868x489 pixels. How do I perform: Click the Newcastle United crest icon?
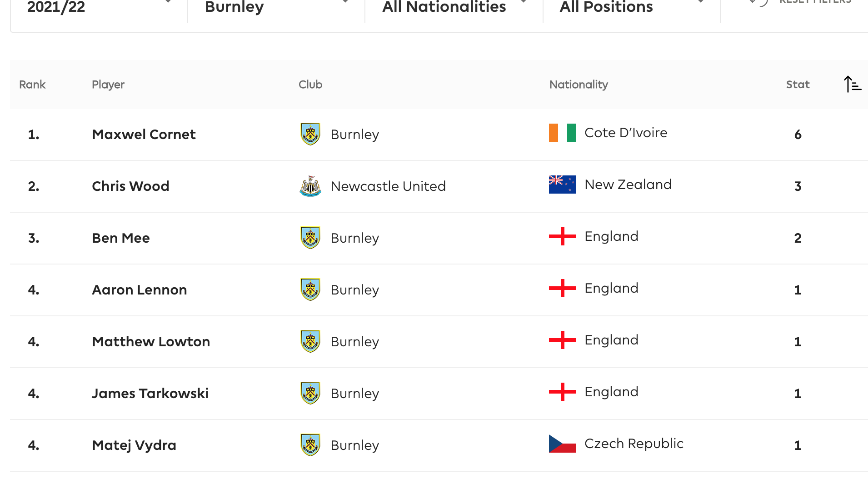[x=310, y=186]
